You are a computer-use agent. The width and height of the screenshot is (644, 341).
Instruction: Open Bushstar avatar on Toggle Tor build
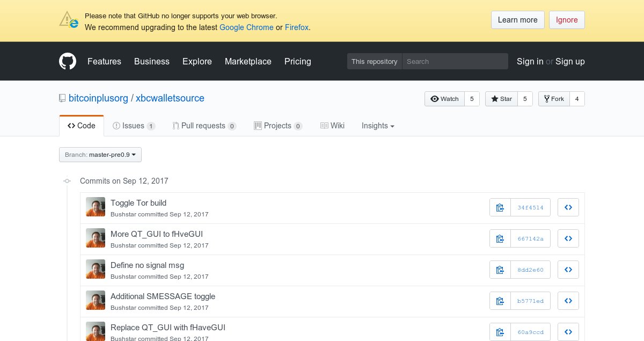96,207
